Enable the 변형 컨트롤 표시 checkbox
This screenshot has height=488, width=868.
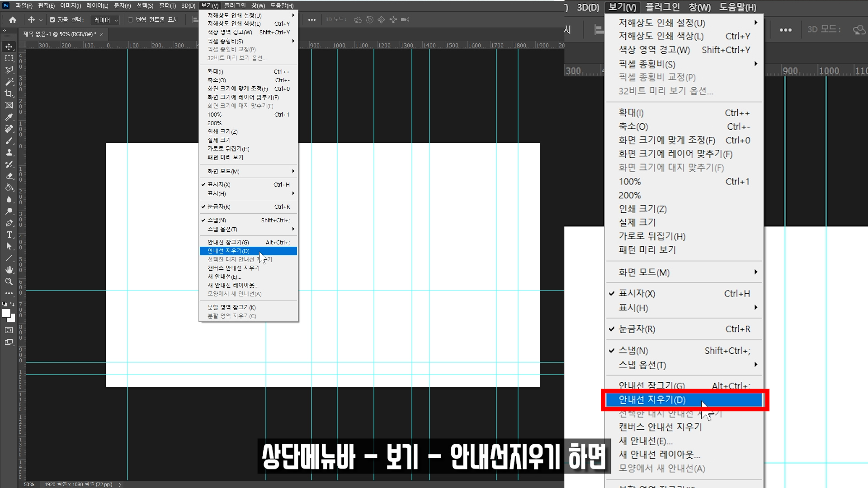(x=131, y=20)
